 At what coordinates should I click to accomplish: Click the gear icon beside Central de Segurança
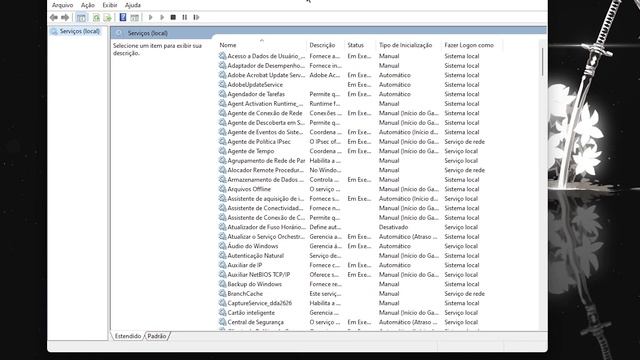(x=222, y=322)
